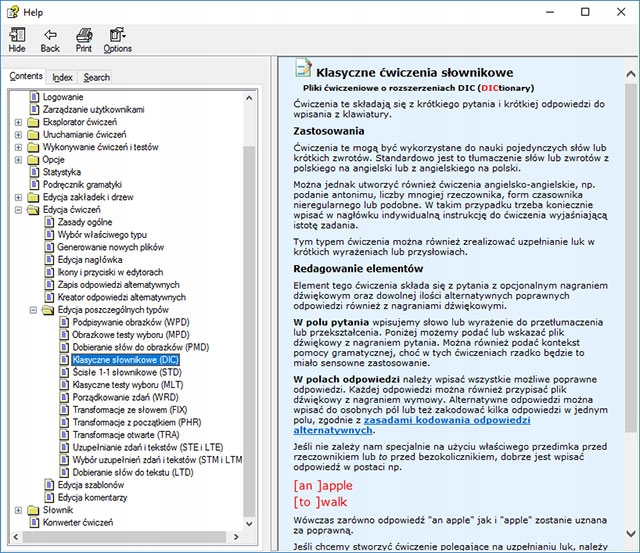Screen dimensions: 640x553
Task: Expand the Słownik tree node
Action: tap(19, 510)
